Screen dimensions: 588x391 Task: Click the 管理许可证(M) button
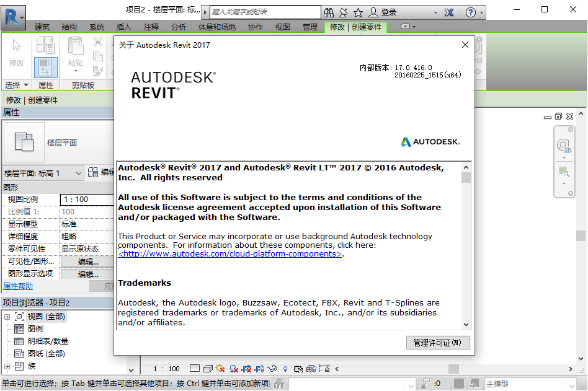438,343
